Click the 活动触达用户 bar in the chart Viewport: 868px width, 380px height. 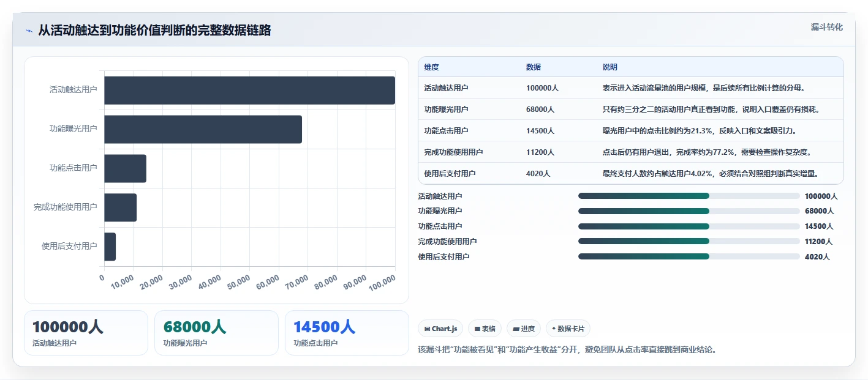tap(249, 90)
